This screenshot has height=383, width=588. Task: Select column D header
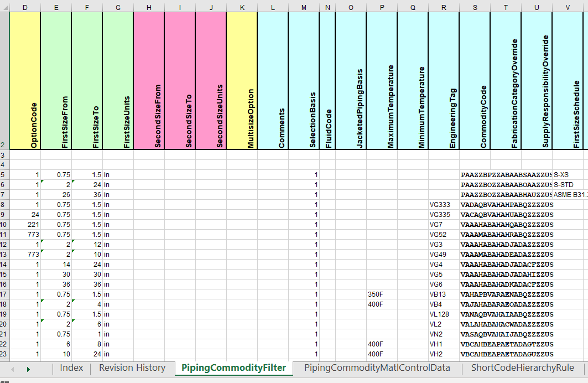[25, 8]
